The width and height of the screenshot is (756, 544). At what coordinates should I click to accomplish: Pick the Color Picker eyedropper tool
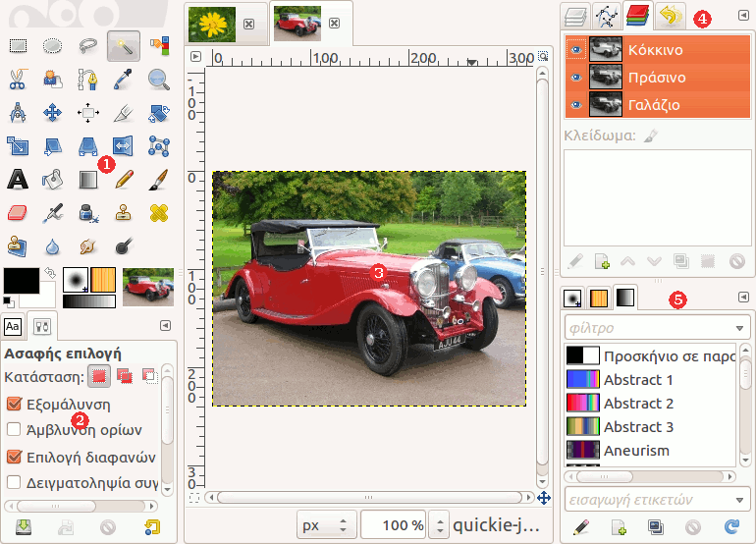point(124,80)
